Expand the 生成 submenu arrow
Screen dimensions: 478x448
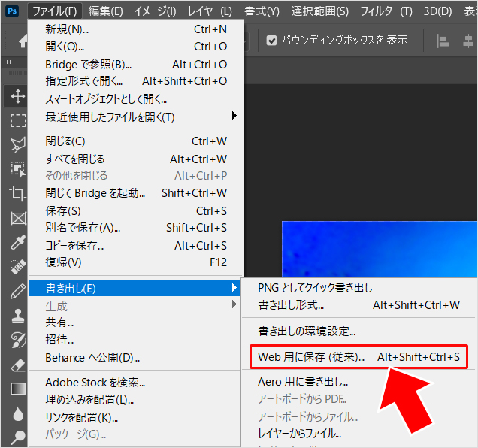pyautogui.click(x=234, y=304)
